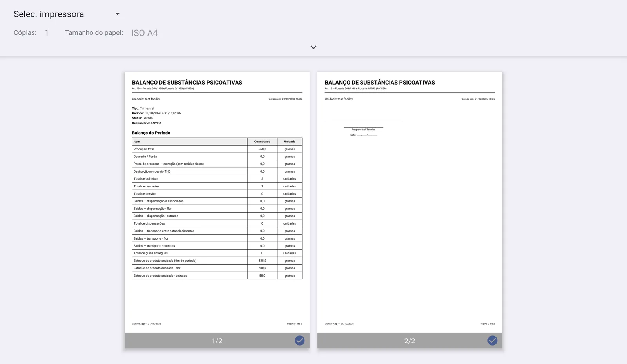
Task: Toggle page 1/2 selection checkmark
Action: (x=300, y=341)
